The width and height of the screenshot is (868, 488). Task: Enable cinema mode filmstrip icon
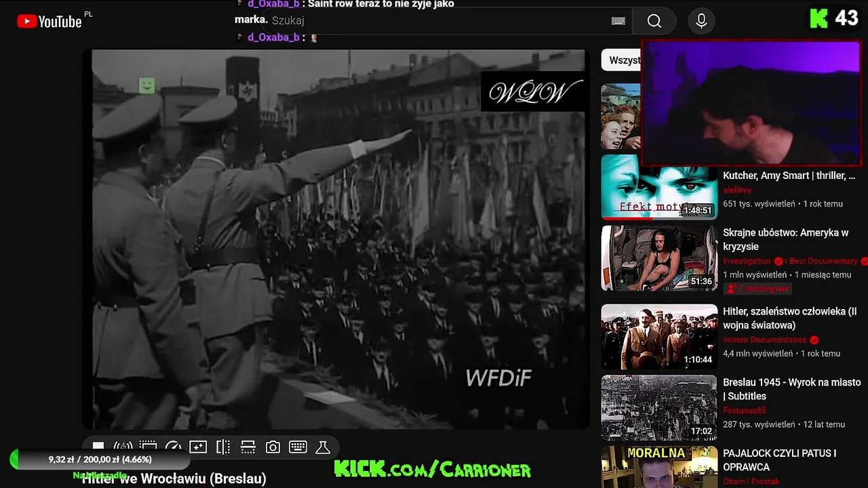148,447
